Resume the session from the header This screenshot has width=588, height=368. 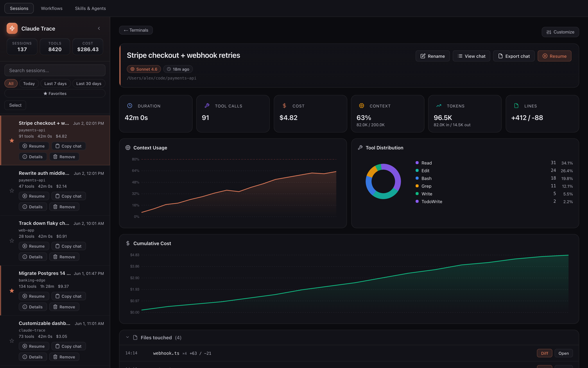click(x=554, y=56)
